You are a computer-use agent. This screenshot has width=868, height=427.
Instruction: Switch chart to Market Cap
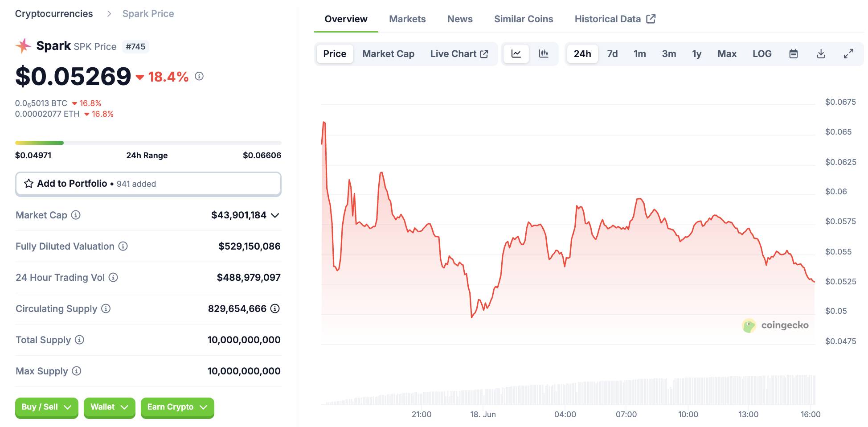(x=388, y=54)
